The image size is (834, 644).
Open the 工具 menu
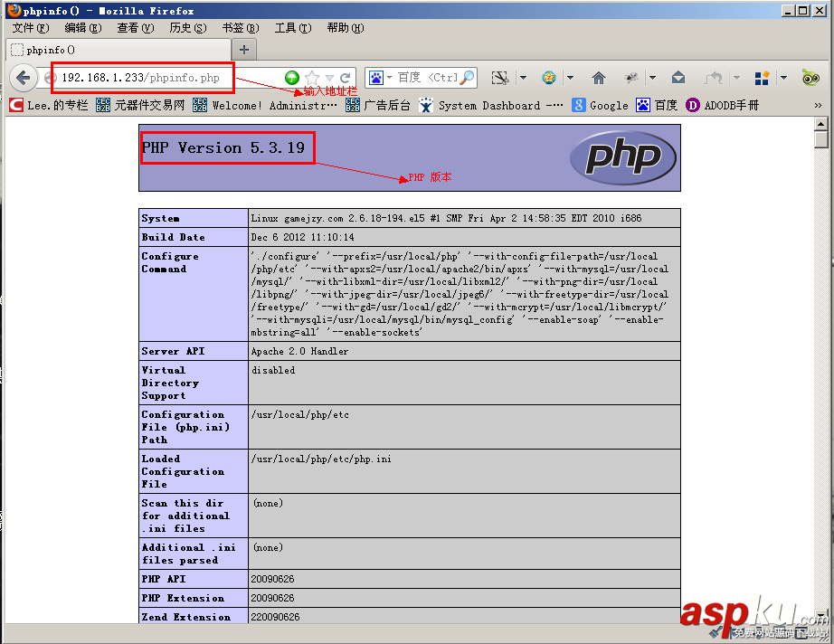294,28
